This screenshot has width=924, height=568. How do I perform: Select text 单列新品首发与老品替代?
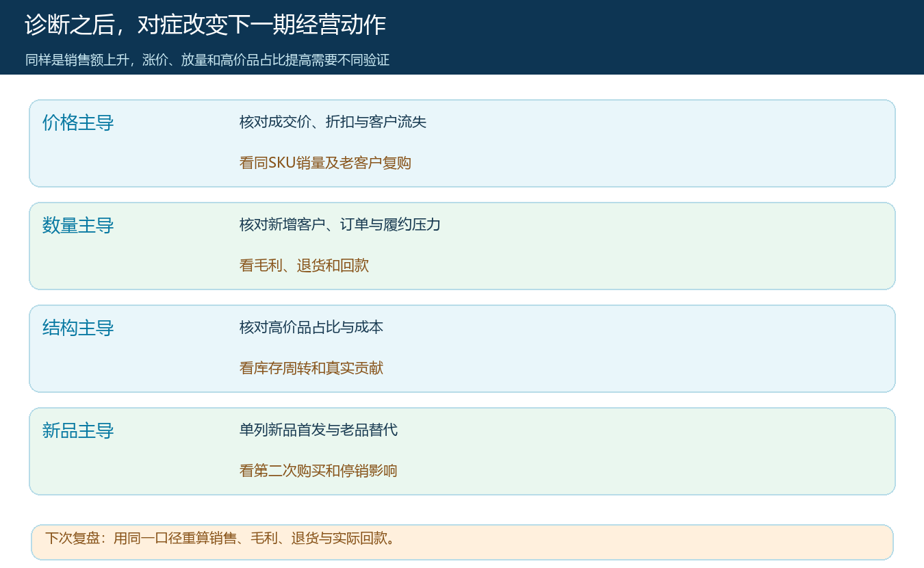[x=318, y=430]
